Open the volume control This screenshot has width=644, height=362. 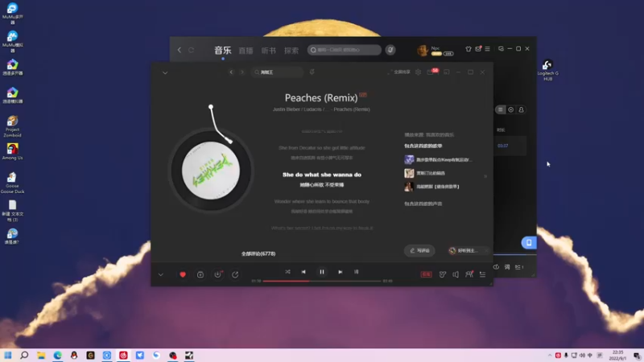(456, 274)
